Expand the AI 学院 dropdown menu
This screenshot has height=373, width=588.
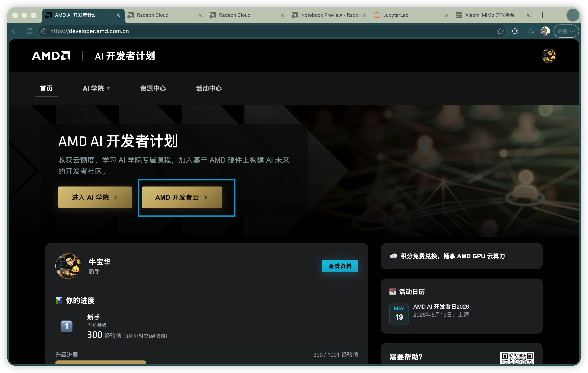pyautogui.click(x=96, y=88)
